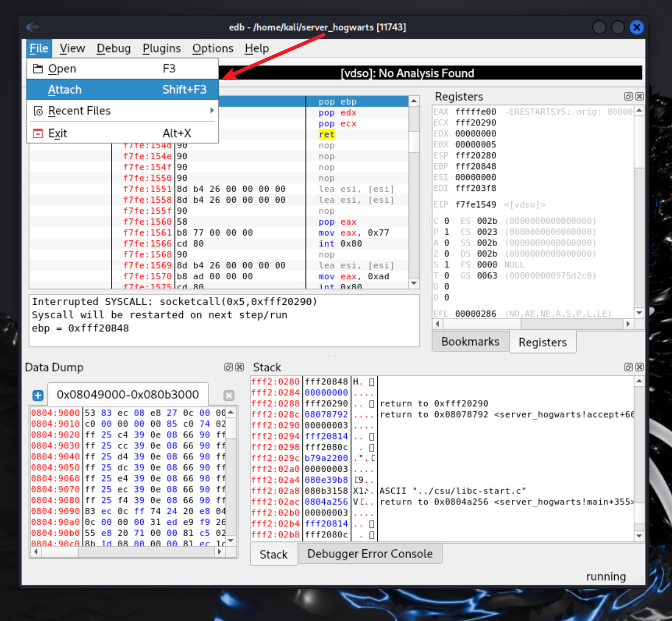672x621 pixels.
Task: Select the 0x08049000-0x080b3000 dump tab
Action: tap(128, 395)
